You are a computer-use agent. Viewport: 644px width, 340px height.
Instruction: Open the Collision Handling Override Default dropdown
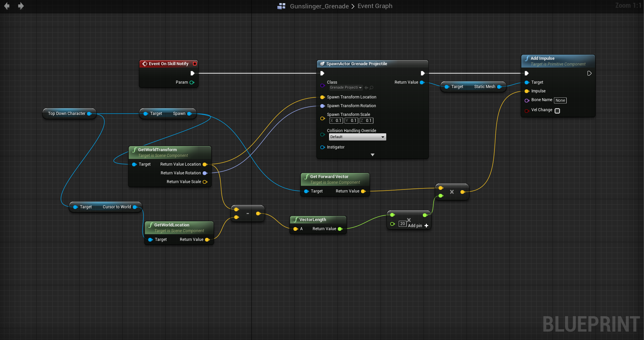[357, 137]
